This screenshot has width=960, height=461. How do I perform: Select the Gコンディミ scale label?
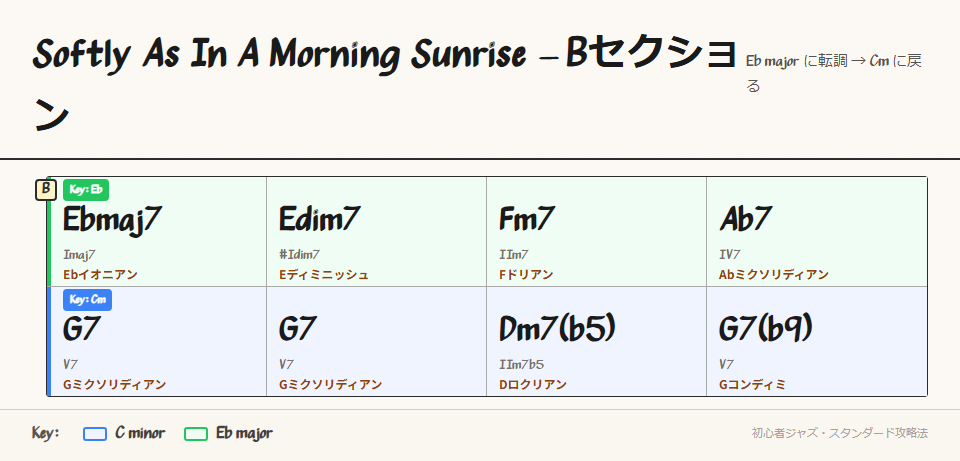pos(753,384)
